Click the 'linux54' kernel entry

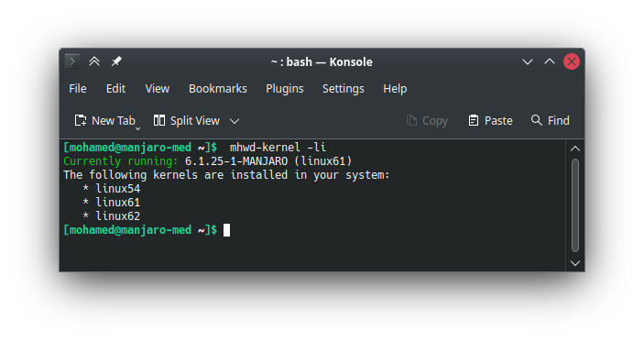click(x=118, y=189)
